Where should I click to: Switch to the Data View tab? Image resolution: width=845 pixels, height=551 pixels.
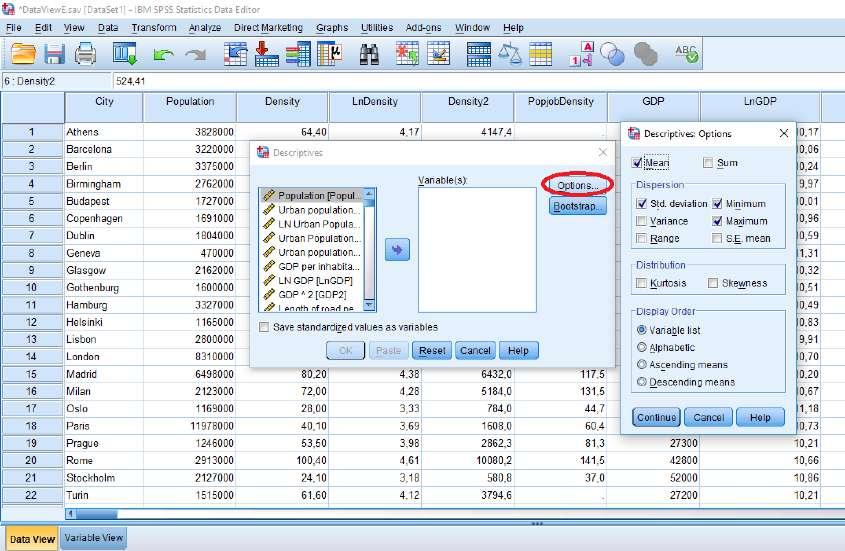(x=32, y=539)
